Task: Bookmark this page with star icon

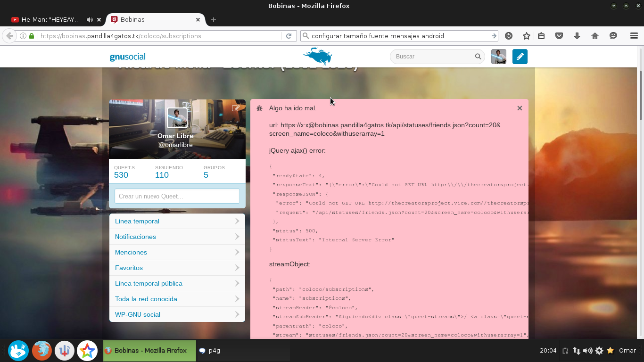Action: [527, 36]
